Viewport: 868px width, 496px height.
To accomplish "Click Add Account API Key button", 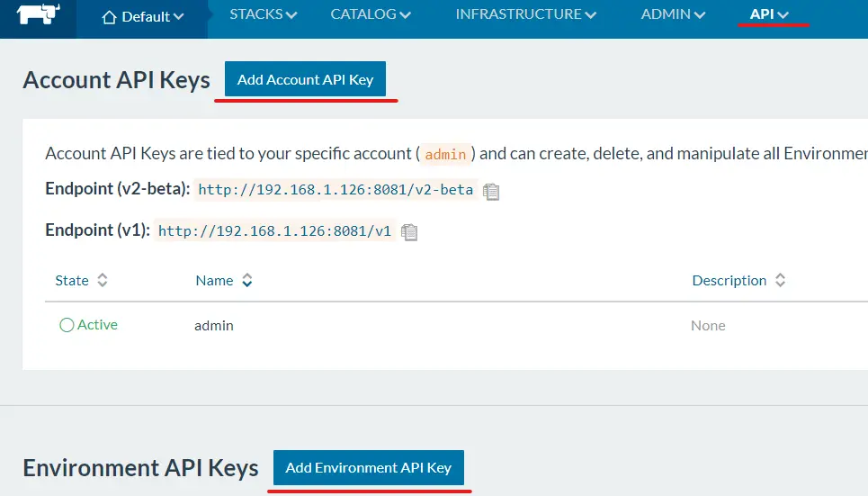I will point(305,79).
